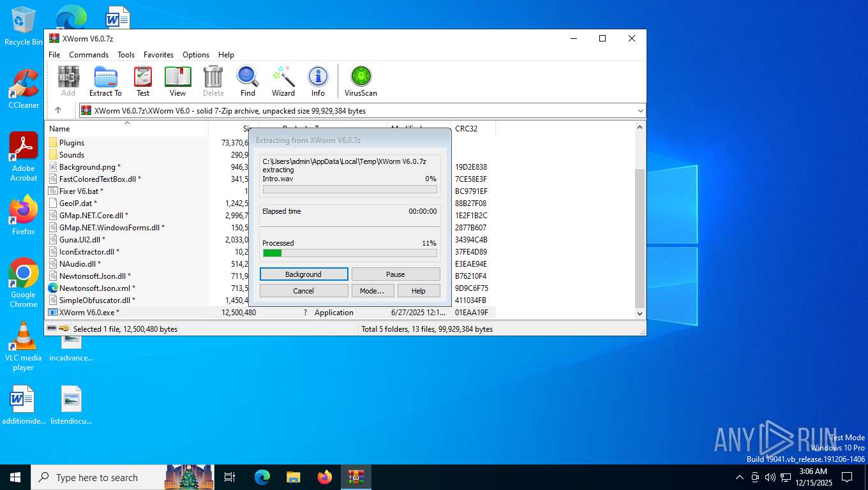Run the Test archive tool
868x490 pixels.
click(x=143, y=81)
